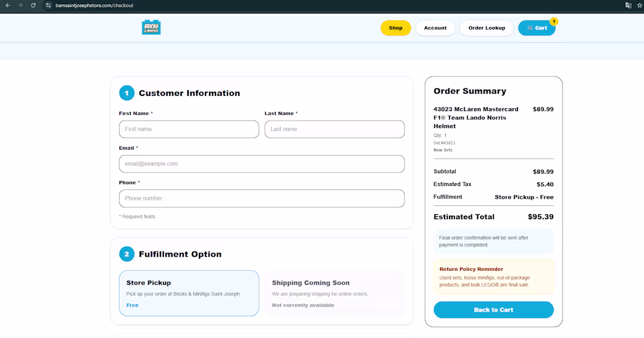
Task: Select the Shipping Coming Soon option
Action: pos(334,293)
